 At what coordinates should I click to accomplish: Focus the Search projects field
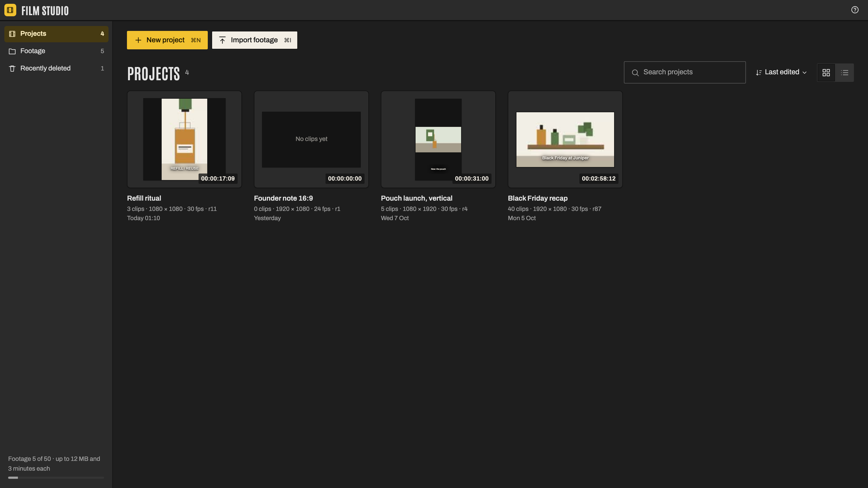point(685,72)
